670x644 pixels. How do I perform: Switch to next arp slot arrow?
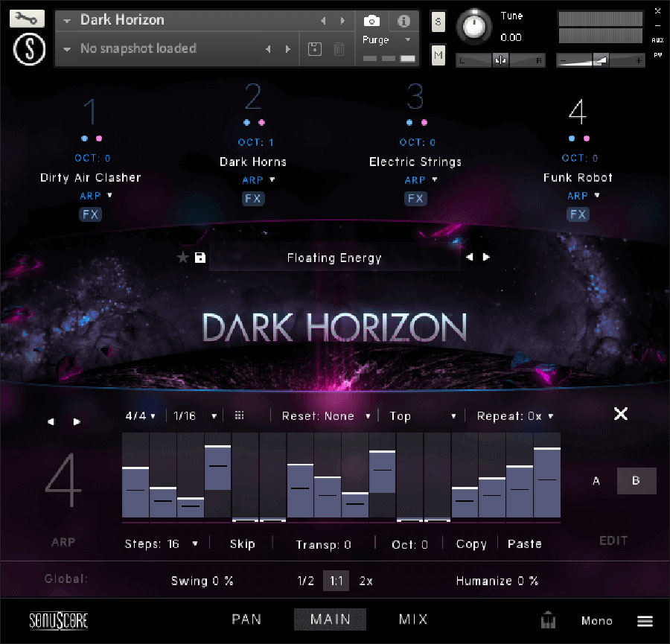77,422
